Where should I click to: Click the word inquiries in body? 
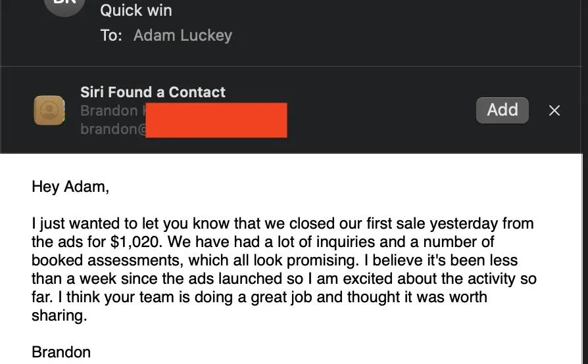pos(345,242)
